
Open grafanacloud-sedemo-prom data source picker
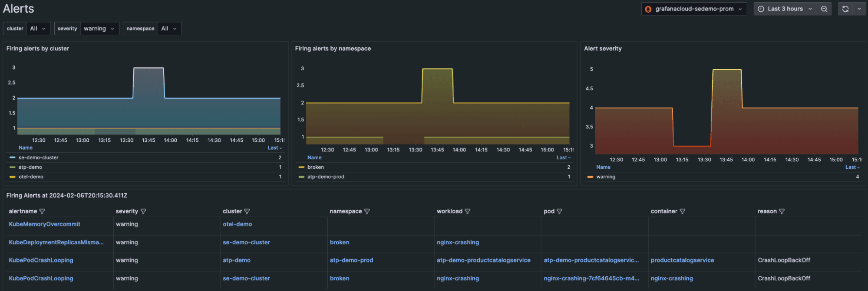pyautogui.click(x=694, y=9)
